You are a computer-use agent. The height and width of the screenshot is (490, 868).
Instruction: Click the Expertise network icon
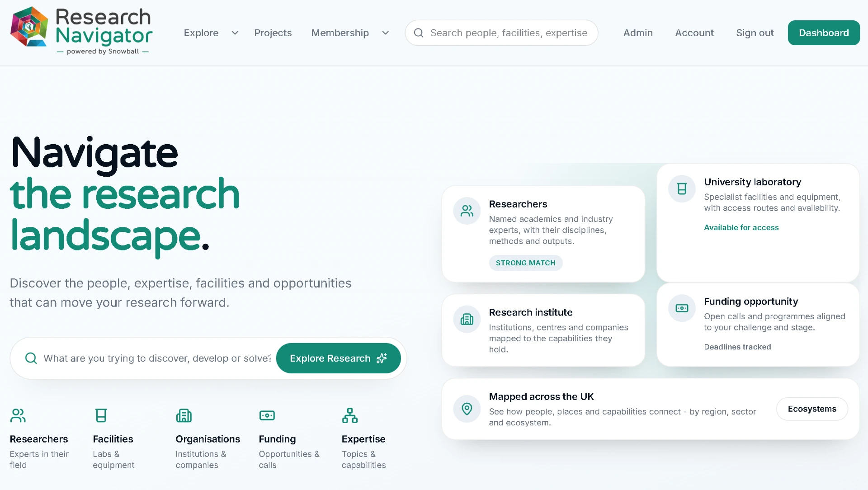[x=350, y=415]
